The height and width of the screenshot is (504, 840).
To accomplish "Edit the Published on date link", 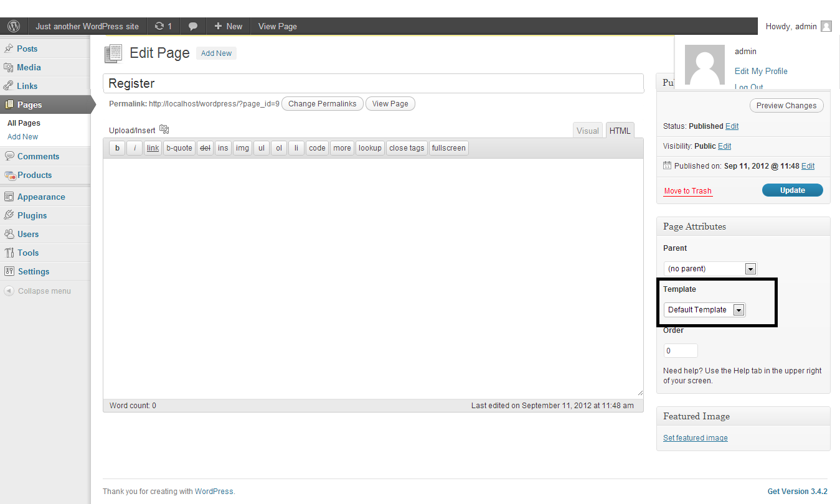I will pyautogui.click(x=808, y=166).
